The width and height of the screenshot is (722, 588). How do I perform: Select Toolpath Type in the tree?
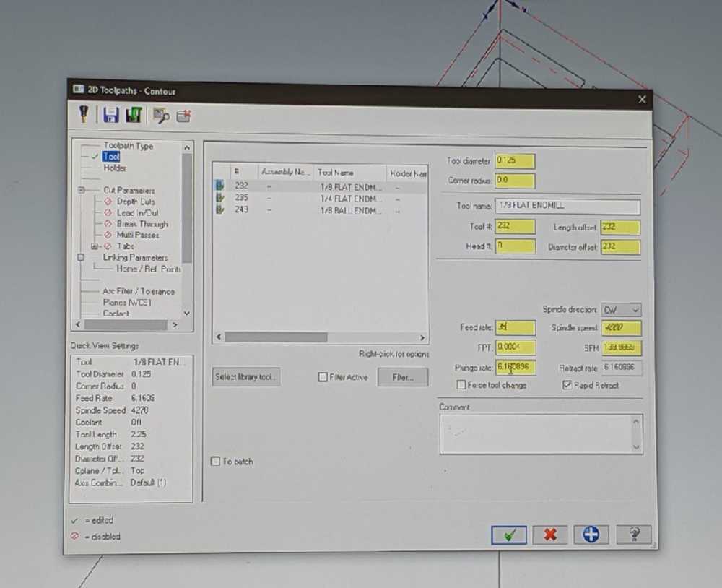128,146
